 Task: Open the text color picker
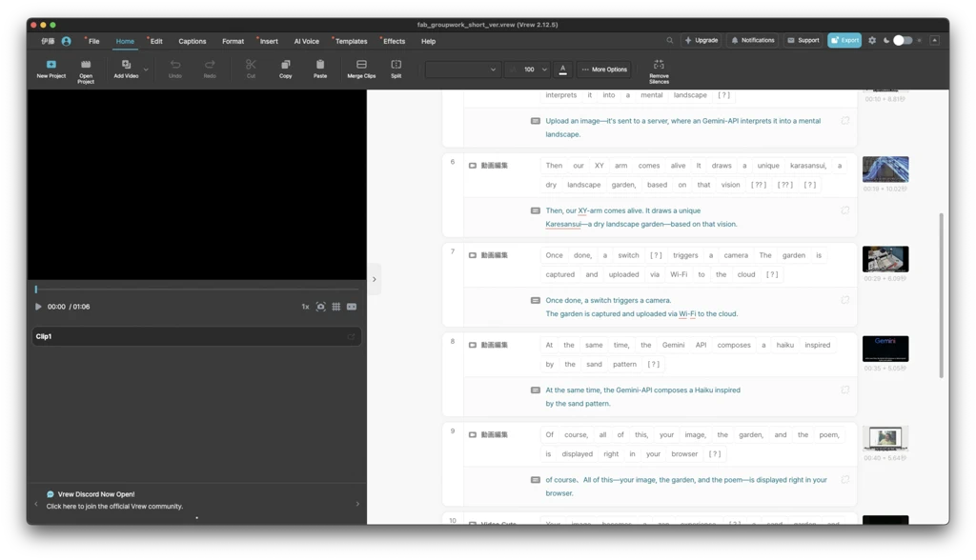[562, 70]
